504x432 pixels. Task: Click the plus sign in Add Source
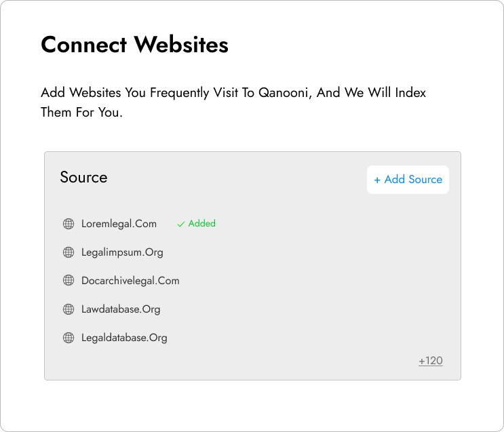[x=377, y=180]
